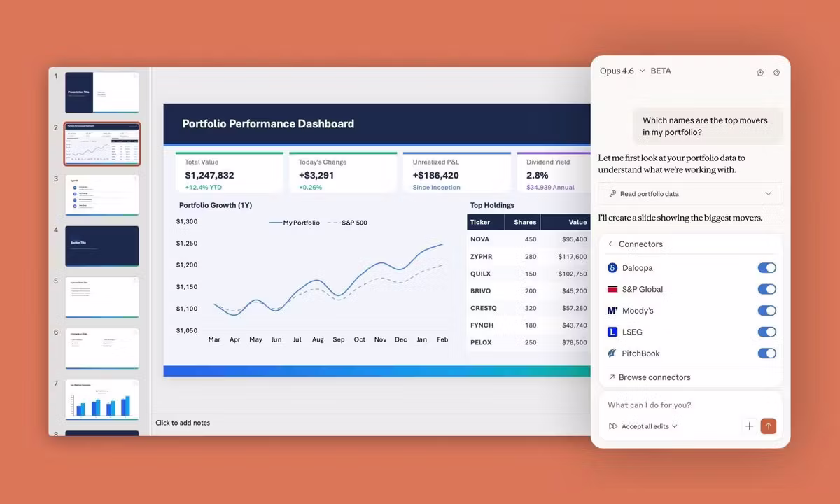Select the Moody's connector icon
Screen dimensions: 840x504
(x=612, y=310)
